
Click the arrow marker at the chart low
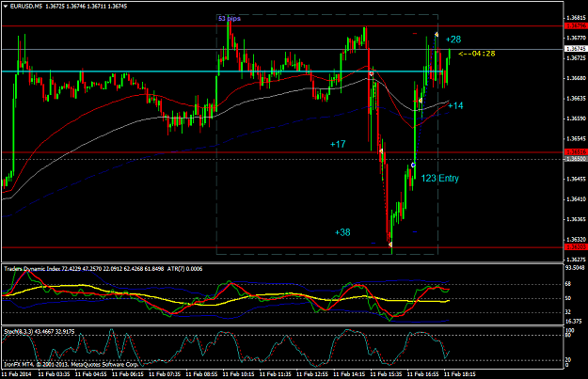390,245
